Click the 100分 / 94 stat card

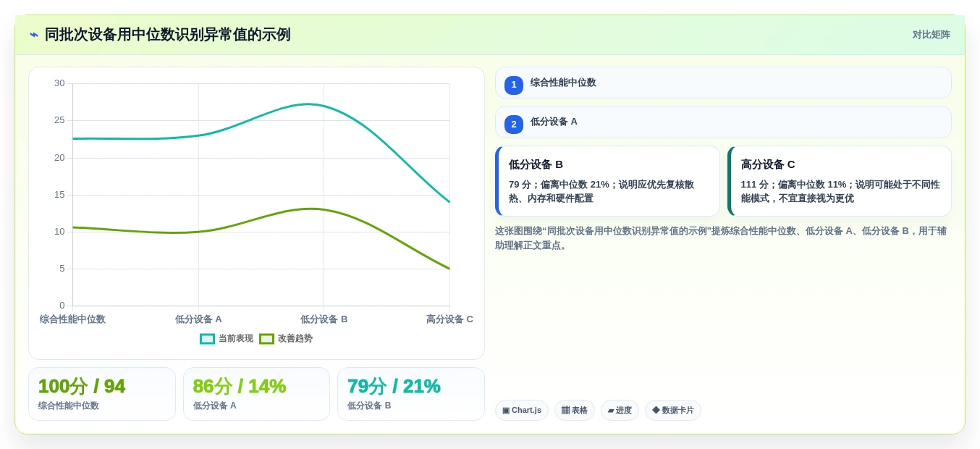point(102,394)
